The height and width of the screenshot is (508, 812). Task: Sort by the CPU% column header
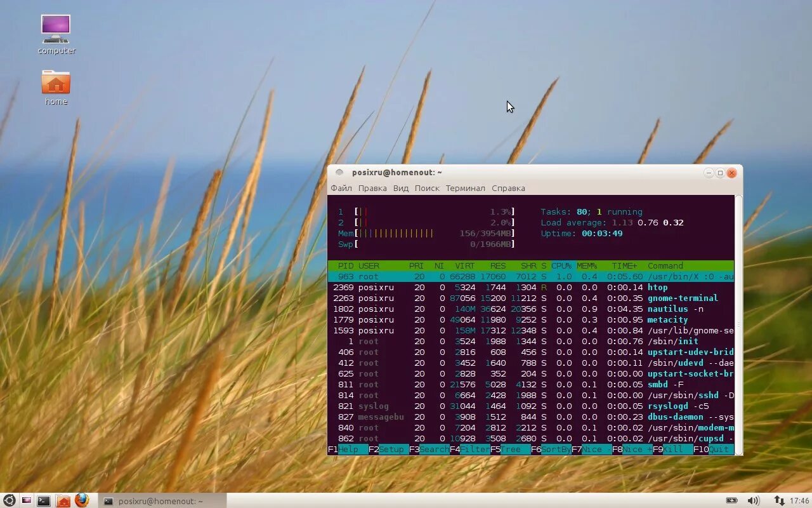click(x=561, y=266)
